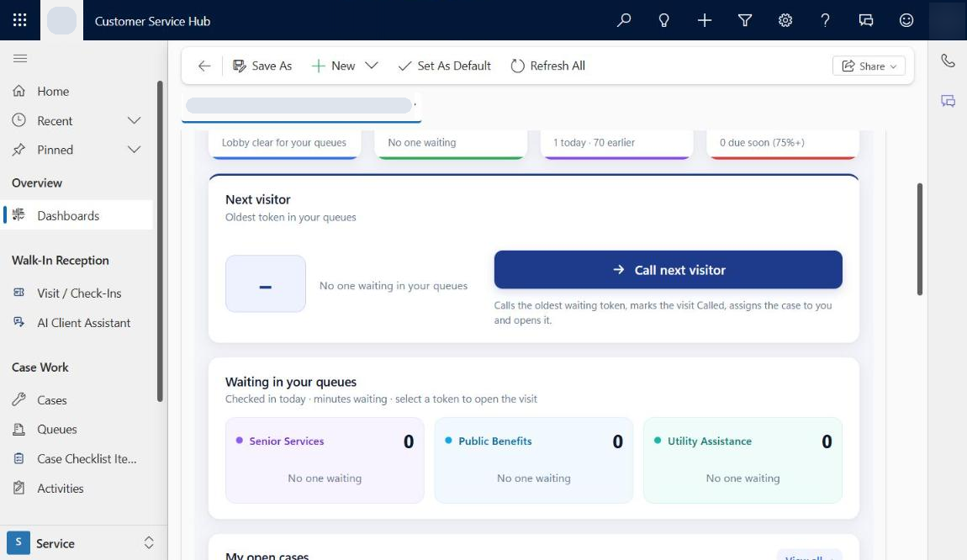Click the question mark help icon
Screen dimensions: 967x560
pos(825,20)
